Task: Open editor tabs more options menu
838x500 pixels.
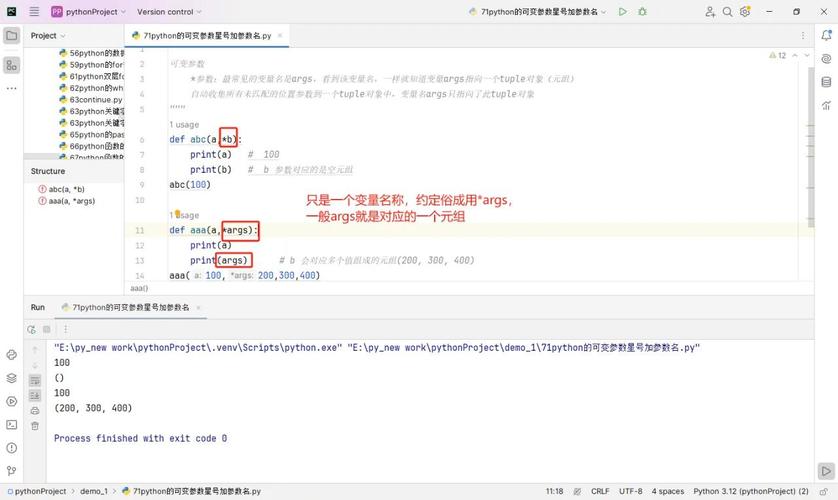Action: click(803, 36)
